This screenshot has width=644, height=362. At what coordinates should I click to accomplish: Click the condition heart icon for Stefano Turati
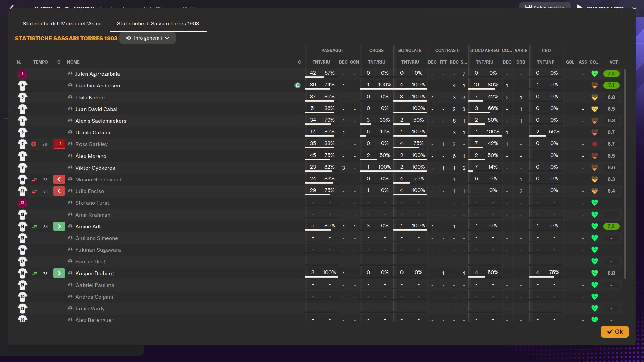594,203
